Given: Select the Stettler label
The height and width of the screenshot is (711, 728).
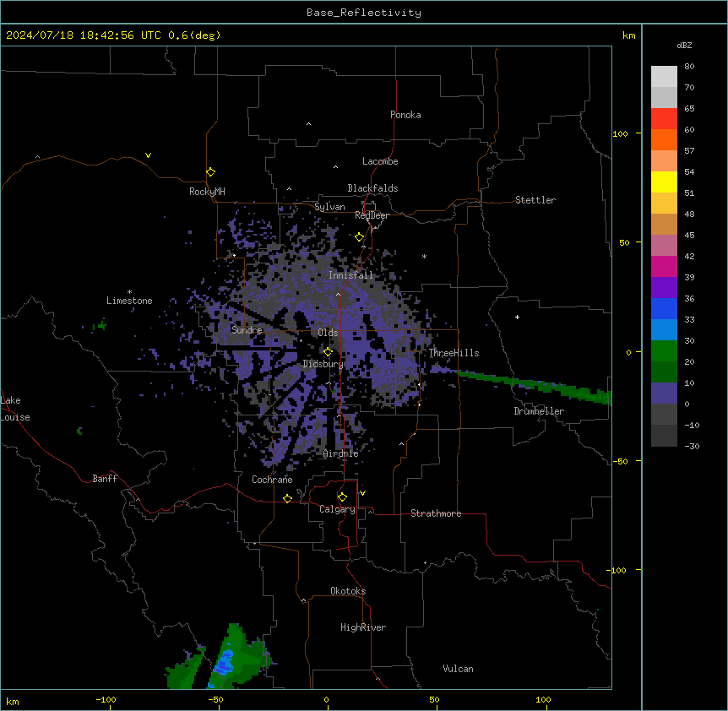Looking at the screenshot, I should click(x=535, y=200).
